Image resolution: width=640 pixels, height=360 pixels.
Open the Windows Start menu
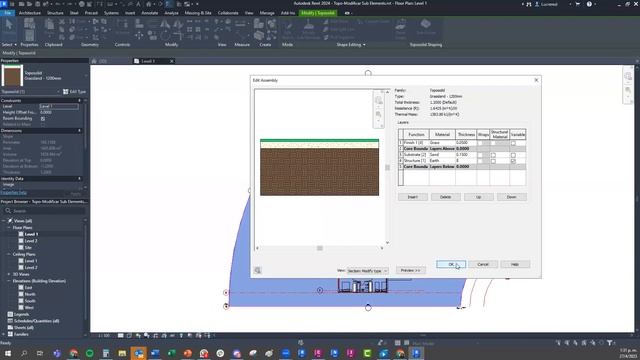pos(7,353)
